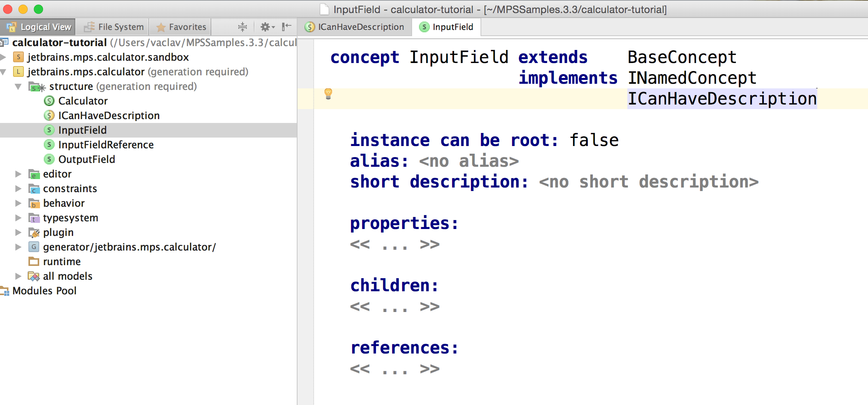The height and width of the screenshot is (405, 868).
Task: Click the generator icon next to the generator node
Action: (34, 247)
